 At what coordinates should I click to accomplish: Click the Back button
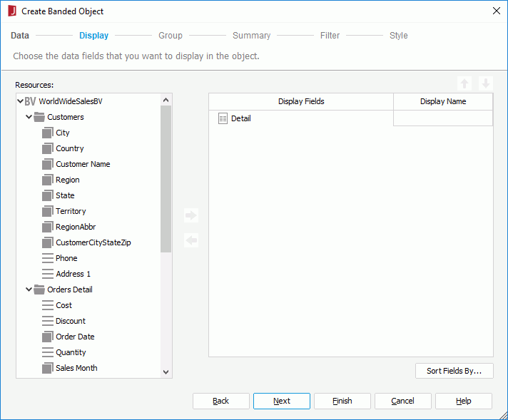coord(221,401)
